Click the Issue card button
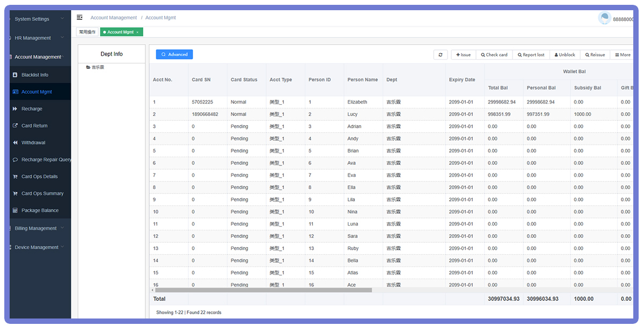Viewport: 644px width, 333px height. click(463, 55)
